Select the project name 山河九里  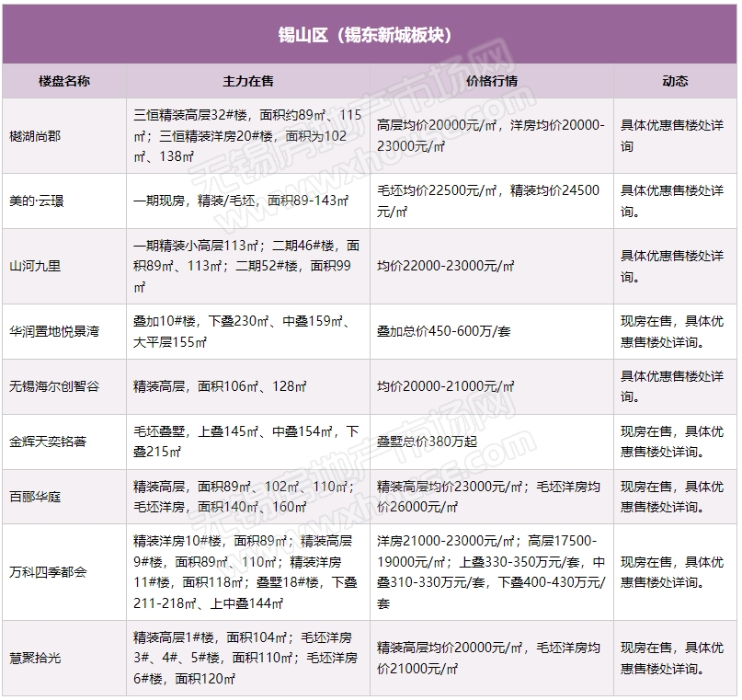(36, 266)
